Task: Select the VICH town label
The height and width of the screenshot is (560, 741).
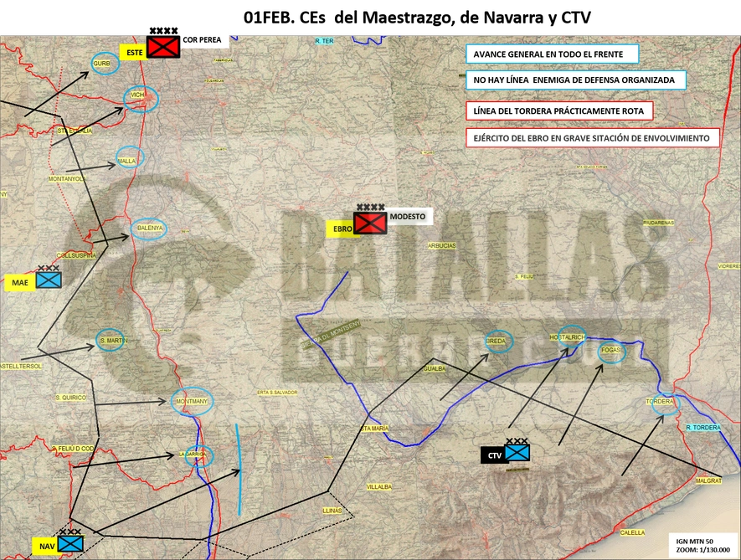Action: (137, 95)
